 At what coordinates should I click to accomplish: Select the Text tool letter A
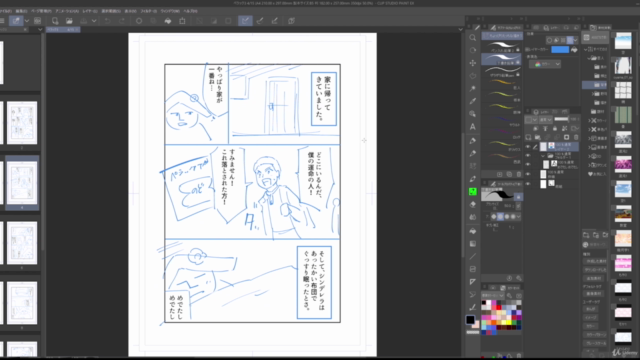pyautogui.click(x=473, y=127)
